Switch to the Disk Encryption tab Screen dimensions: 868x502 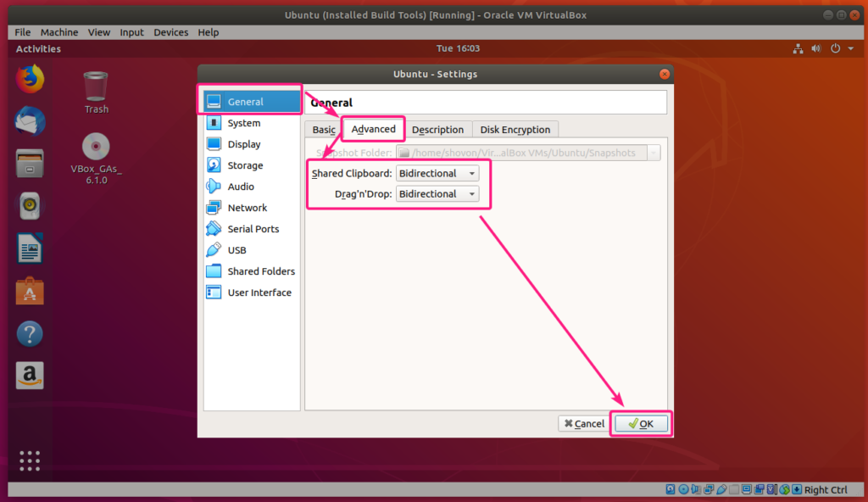click(x=515, y=130)
